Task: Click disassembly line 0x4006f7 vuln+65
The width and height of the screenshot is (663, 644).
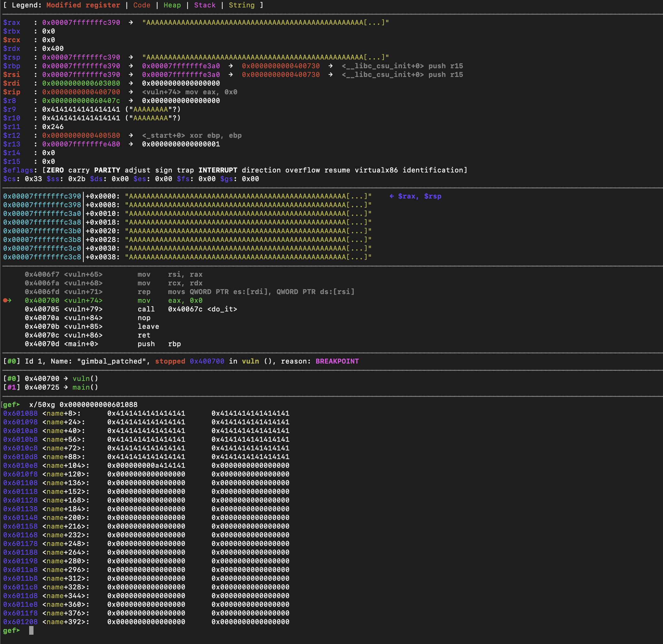Action: click(x=114, y=274)
